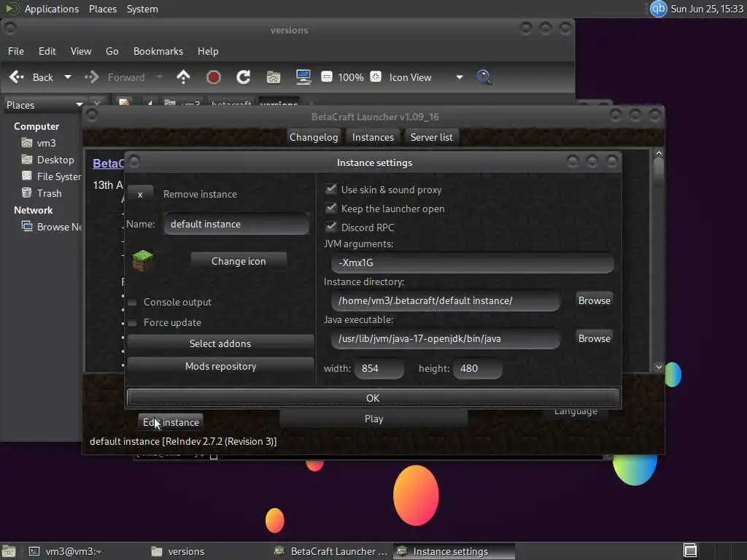The width and height of the screenshot is (747, 560).
Task: Click the vm3 home folder icon in sidebar
Action: point(27,143)
